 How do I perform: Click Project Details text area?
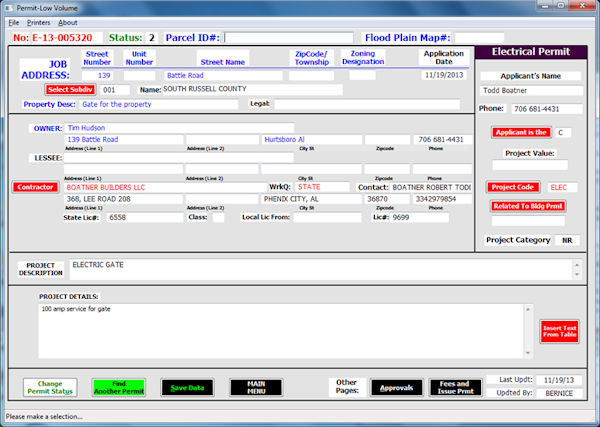pos(281,331)
